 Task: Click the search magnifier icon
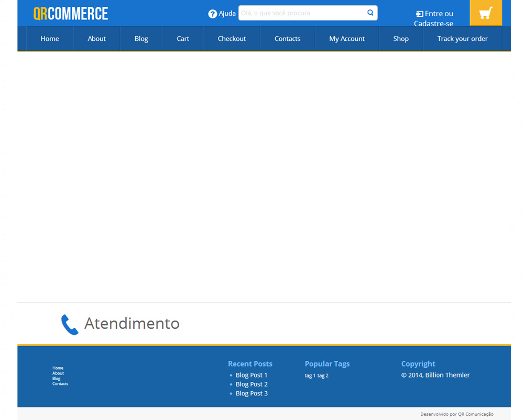click(370, 13)
